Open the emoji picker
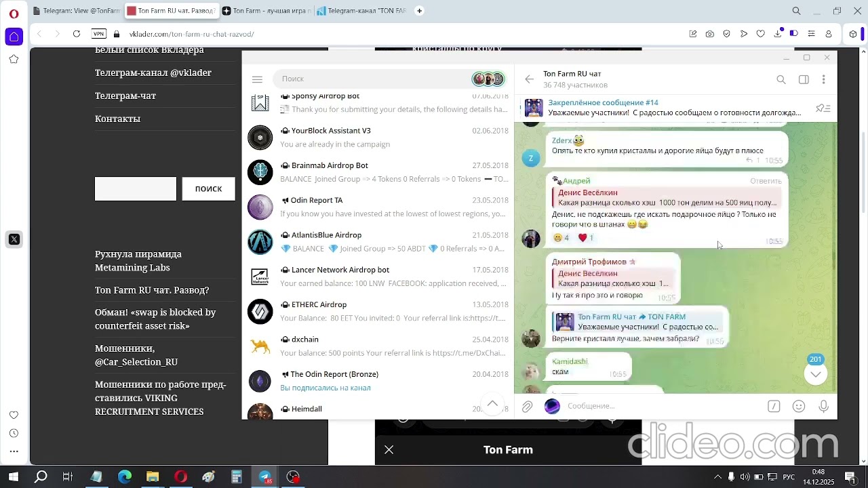 pyautogui.click(x=799, y=406)
